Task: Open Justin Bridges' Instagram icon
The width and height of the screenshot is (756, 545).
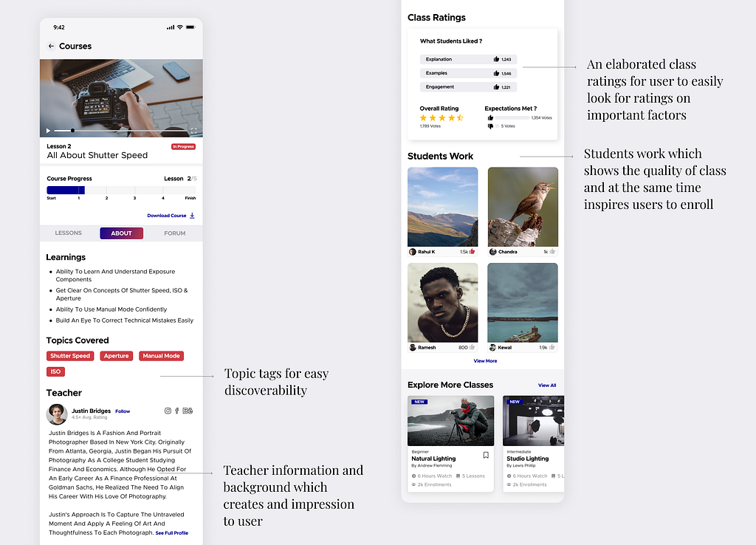Action: 168,411
